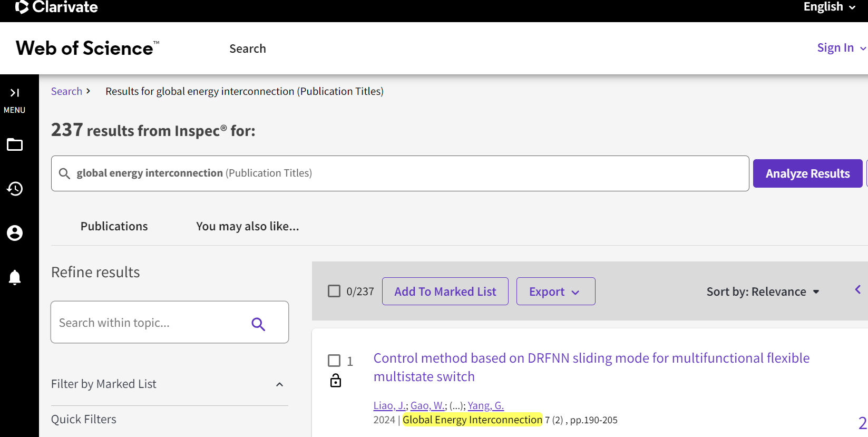Click the global energy interconnection query box
The image size is (868, 437).
(x=400, y=173)
